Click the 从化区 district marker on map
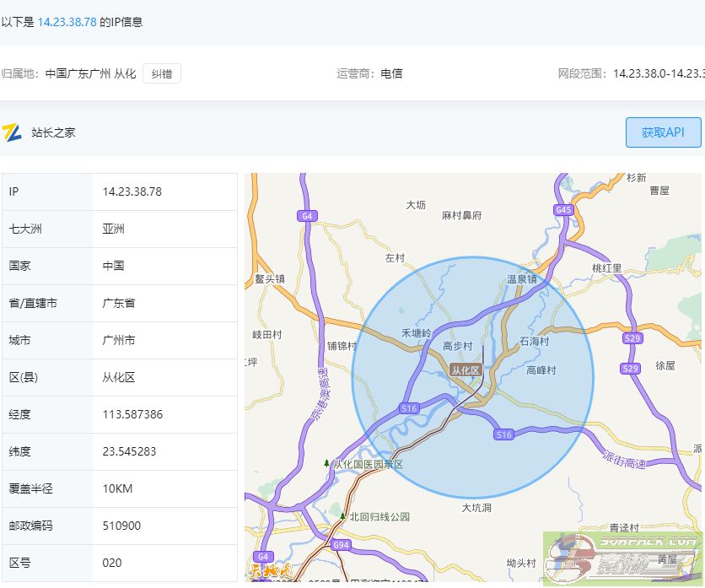 click(465, 370)
